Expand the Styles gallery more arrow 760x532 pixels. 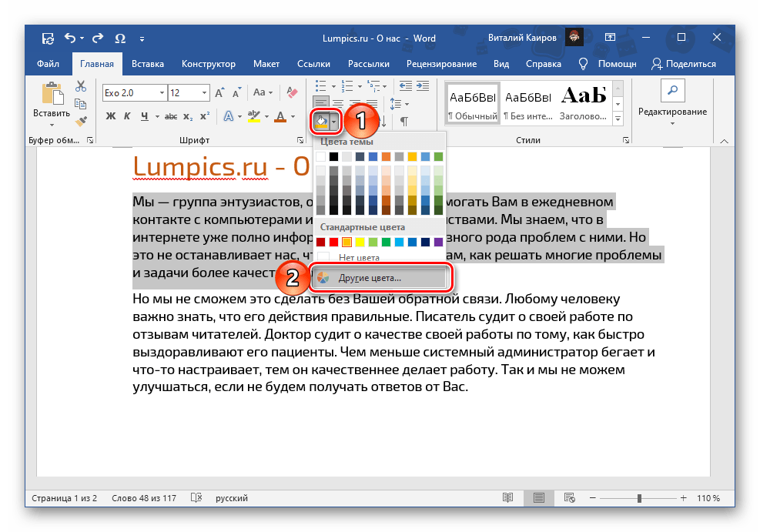pos(618,118)
